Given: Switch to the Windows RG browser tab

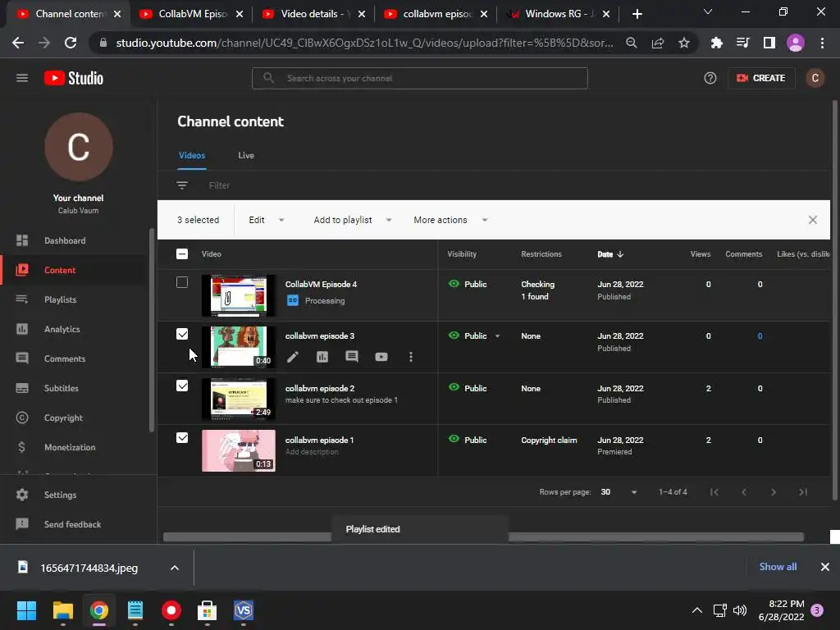Looking at the screenshot, I should pyautogui.click(x=558, y=14).
